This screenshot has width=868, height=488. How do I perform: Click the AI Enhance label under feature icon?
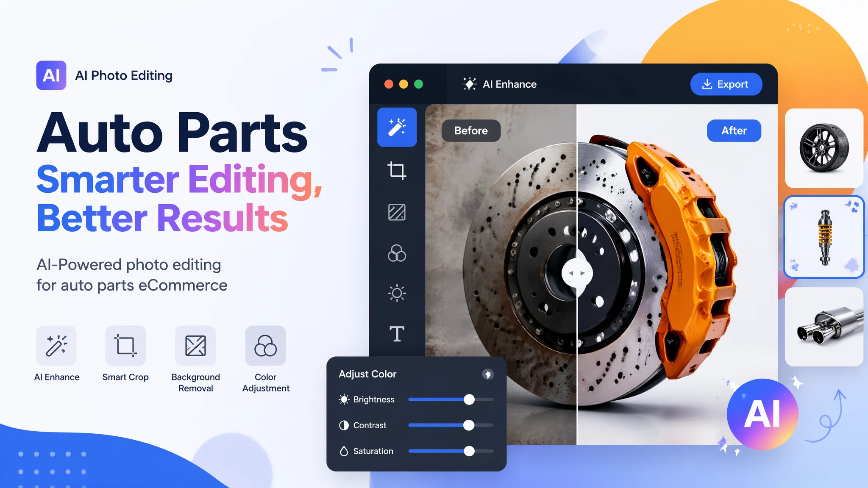pyautogui.click(x=57, y=377)
